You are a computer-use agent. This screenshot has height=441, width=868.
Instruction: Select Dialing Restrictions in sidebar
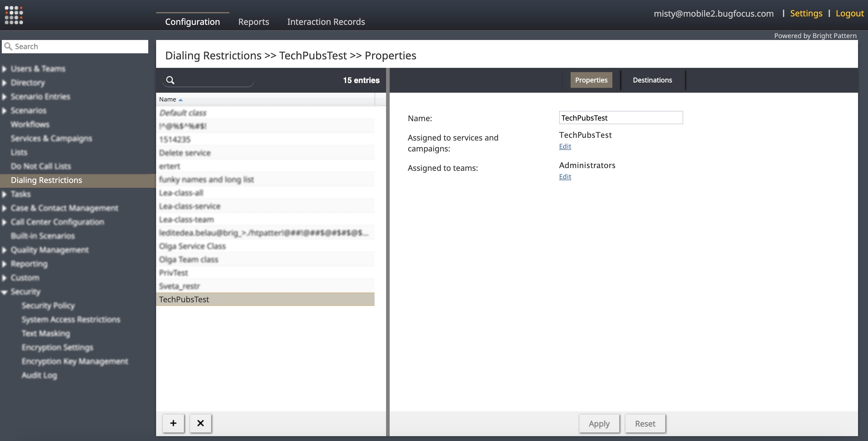78,181
